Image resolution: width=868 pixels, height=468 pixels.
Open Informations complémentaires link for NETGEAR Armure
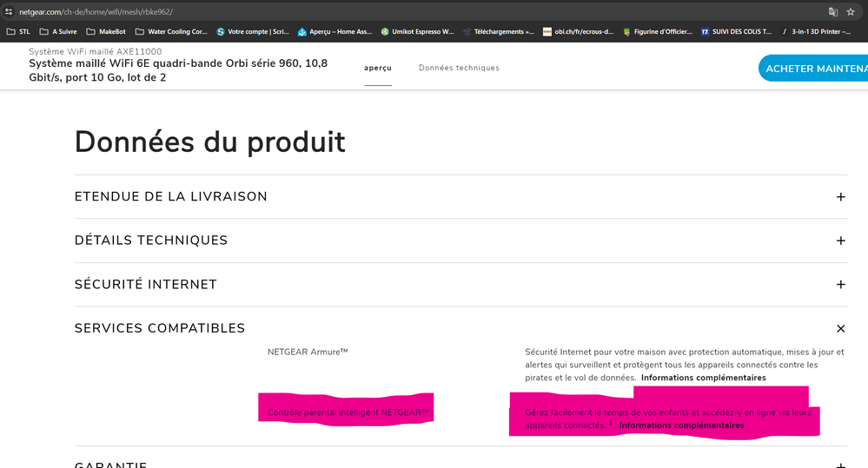coord(704,378)
